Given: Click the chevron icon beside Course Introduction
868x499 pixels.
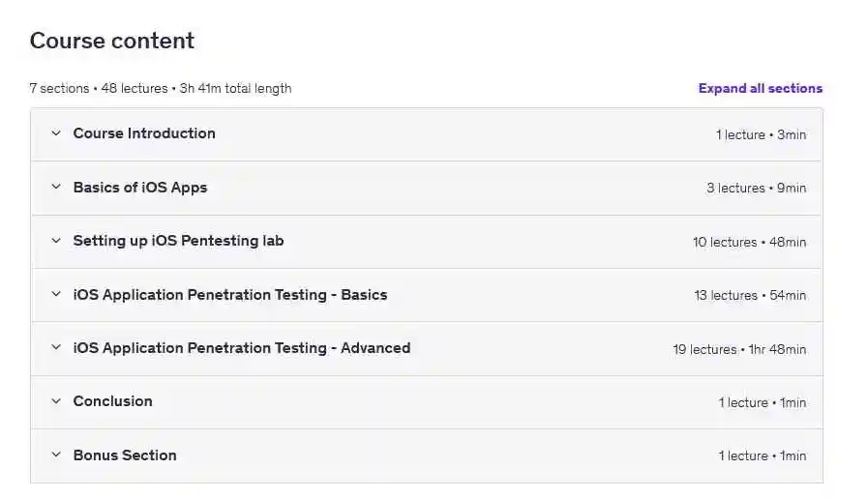Looking at the screenshot, I should point(55,133).
